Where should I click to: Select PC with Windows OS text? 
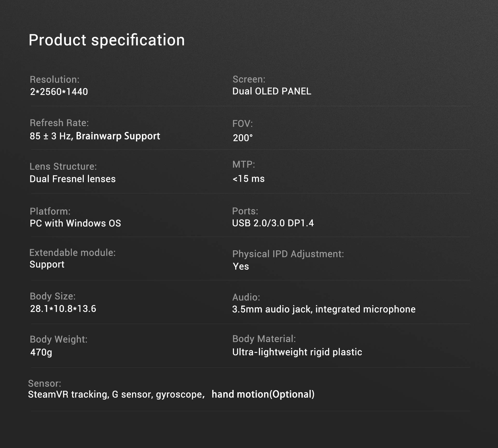[75, 223]
